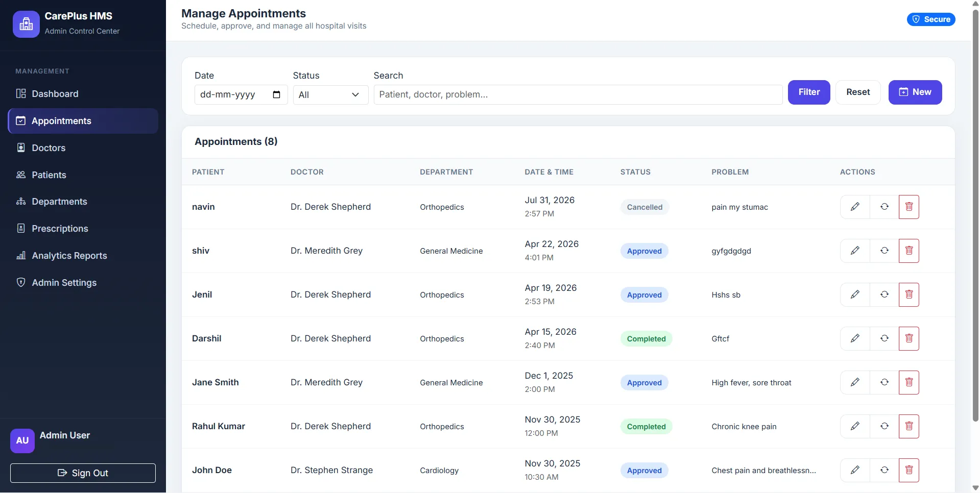This screenshot has height=493, width=980.
Task: Open Prescriptions in the sidebar
Action: click(x=83, y=229)
